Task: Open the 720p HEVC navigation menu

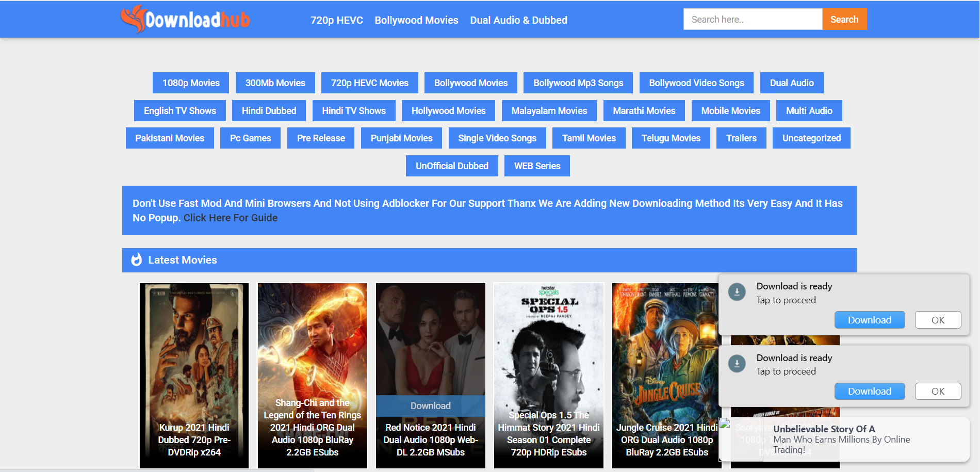Action: tap(336, 20)
